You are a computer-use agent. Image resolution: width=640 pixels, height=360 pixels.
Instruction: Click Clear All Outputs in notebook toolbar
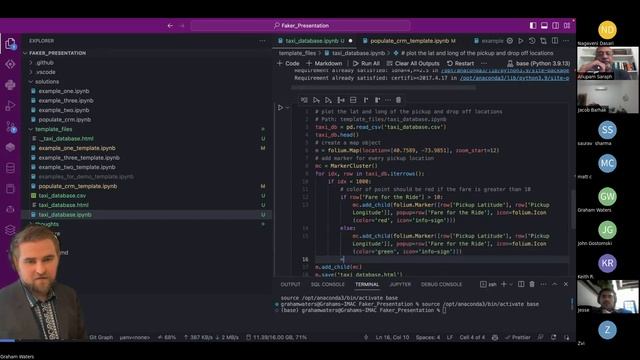coord(413,63)
